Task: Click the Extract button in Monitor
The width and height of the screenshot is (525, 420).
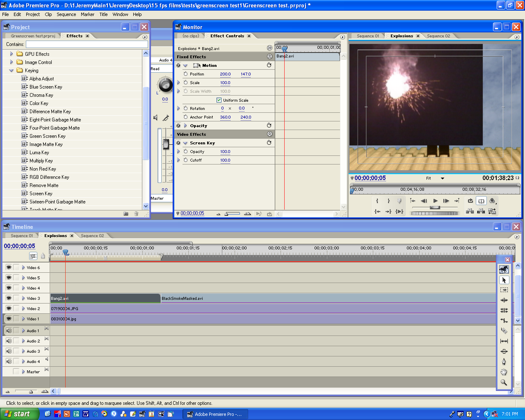Action: point(482,212)
